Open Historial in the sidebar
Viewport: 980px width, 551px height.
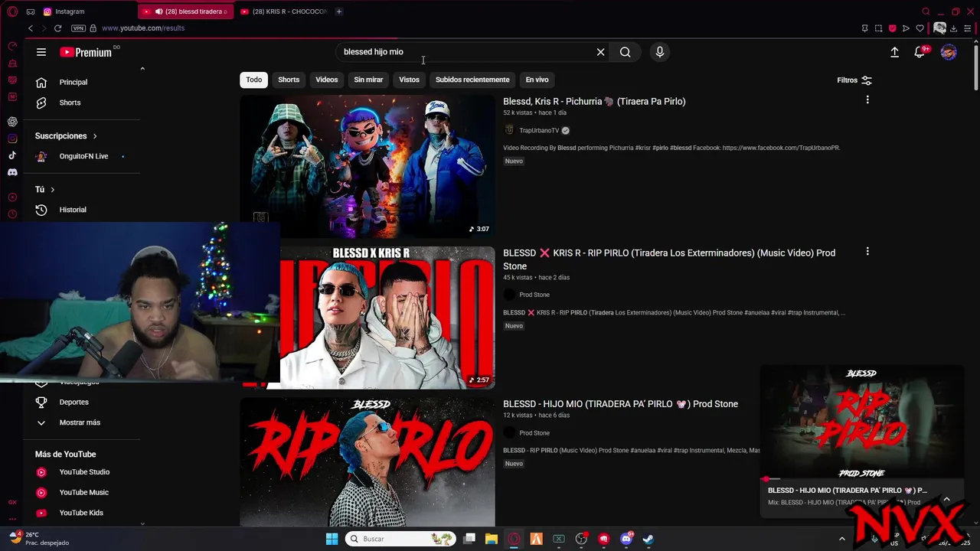click(x=73, y=210)
